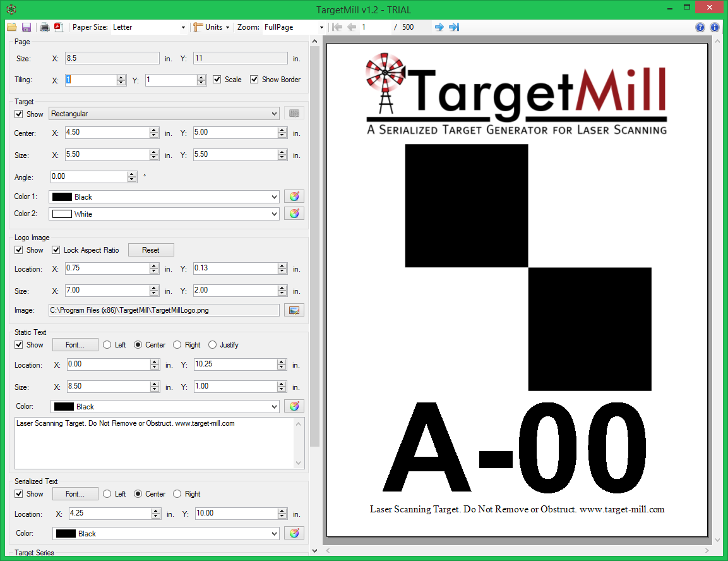Export to PDF via the red PDF icon
This screenshot has width=728, height=561.
[59, 27]
